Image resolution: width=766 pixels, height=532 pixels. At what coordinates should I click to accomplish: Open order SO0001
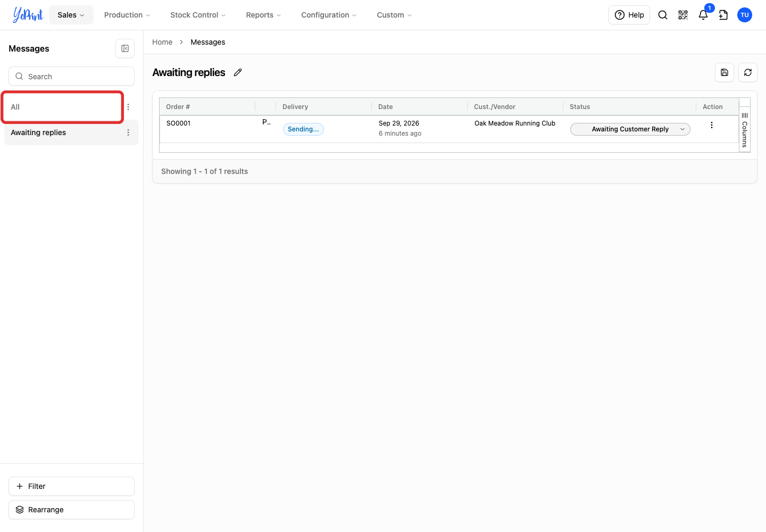pos(179,123)
